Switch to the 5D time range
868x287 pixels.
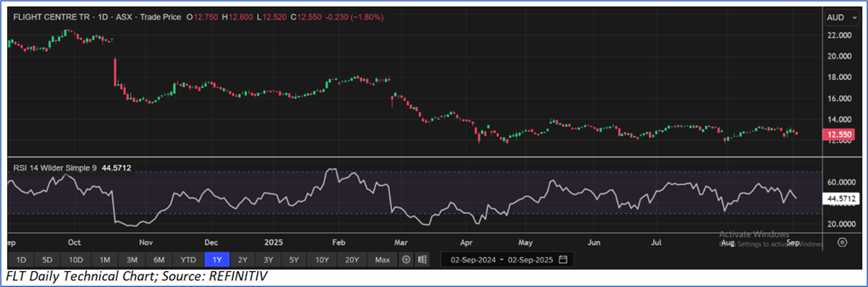pos(48,259)
